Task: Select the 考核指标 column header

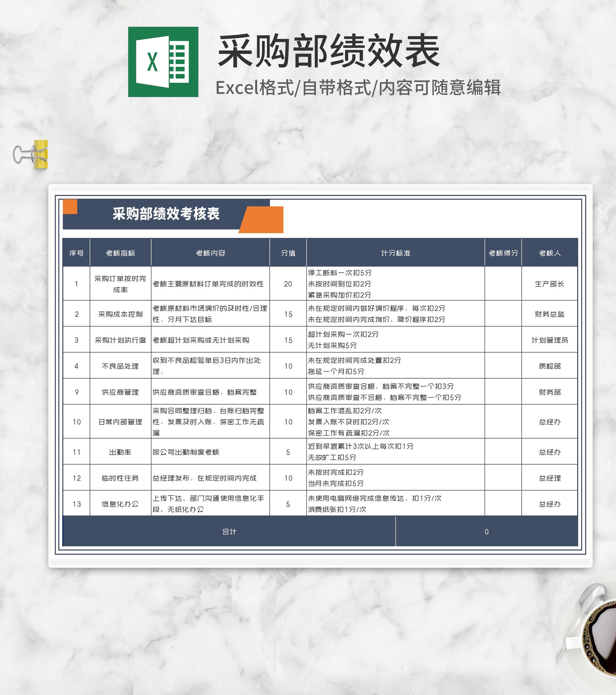Action: pyautogui.click(x=120, y=253)
